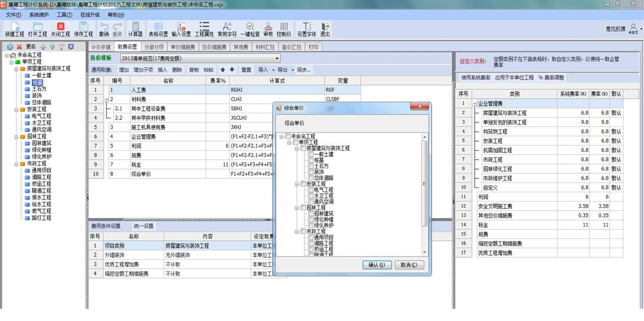Screen dimensions: 644x321
Task: Open the 工具(T) menu
Action: 64,15
